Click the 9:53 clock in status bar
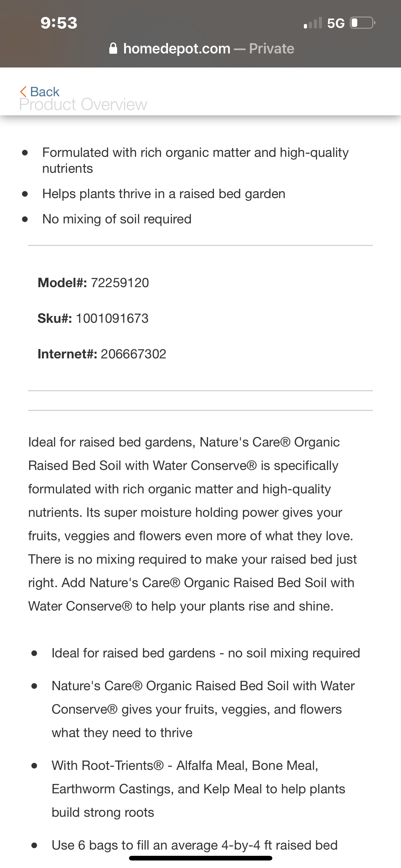Screen dimensions: 401x868 (59, 23)
